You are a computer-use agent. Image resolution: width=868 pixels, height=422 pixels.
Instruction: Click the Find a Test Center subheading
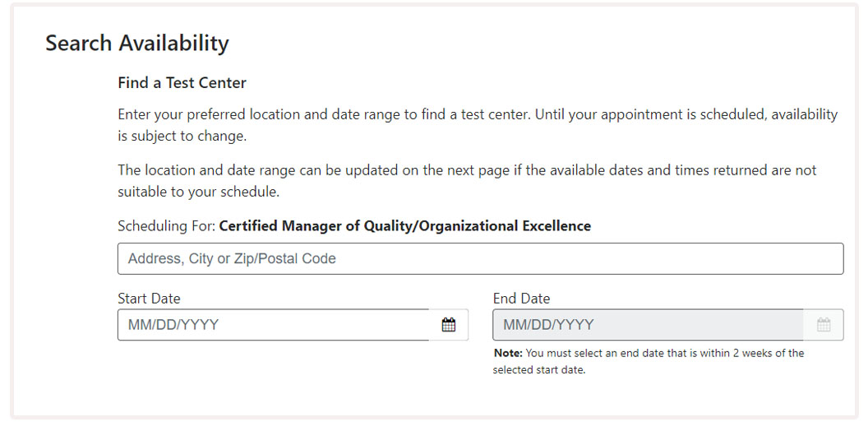click(182, 83)
